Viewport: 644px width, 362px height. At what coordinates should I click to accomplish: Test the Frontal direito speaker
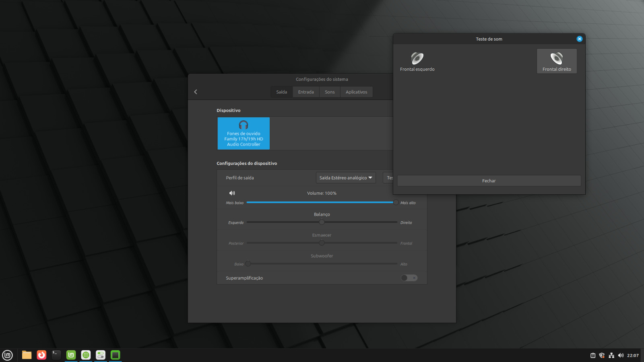557,61
